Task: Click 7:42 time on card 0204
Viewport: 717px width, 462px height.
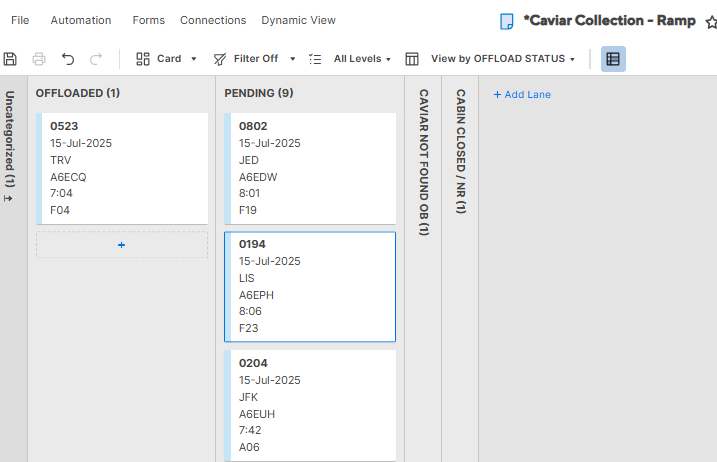Action: (250, 430)
